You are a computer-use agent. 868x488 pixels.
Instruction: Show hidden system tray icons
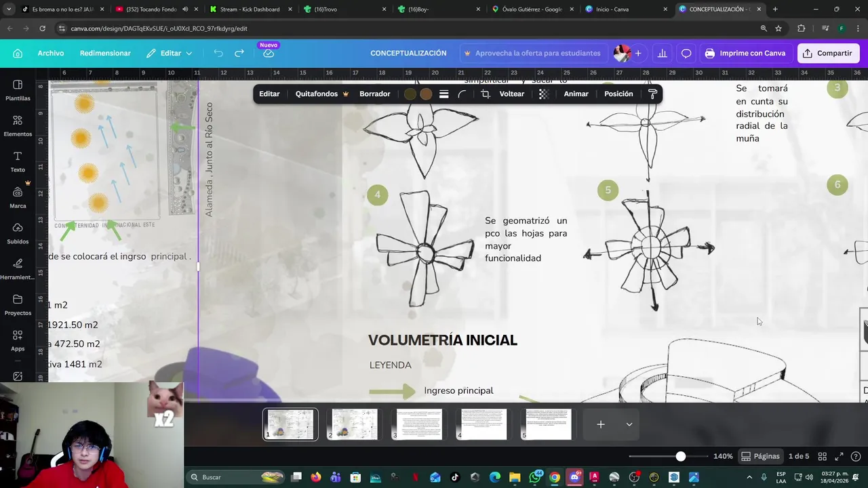(x=749, y=477)
